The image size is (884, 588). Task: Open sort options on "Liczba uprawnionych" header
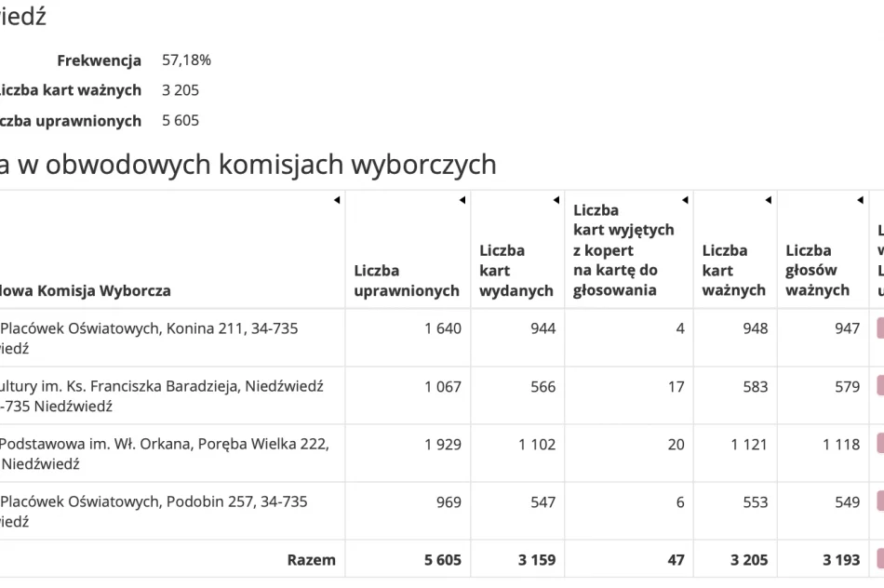[462, 199]
